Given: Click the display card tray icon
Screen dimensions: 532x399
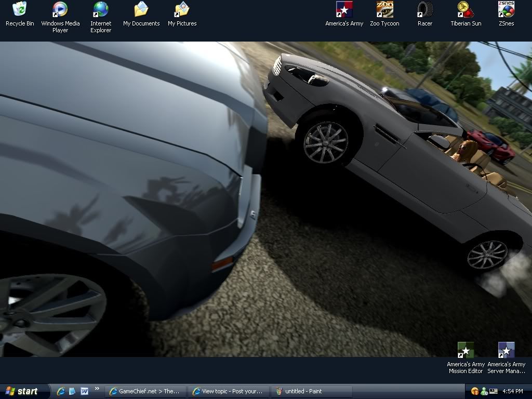Looking at the screenshot, I should (494, 392).
